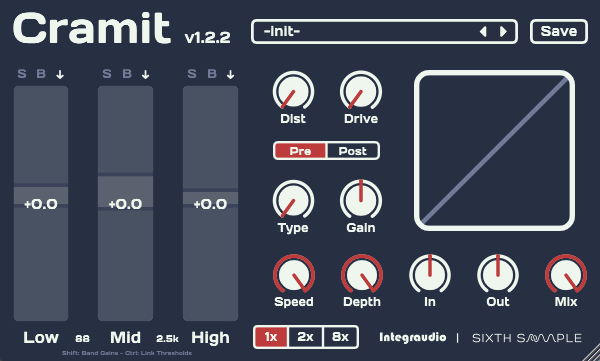This screenshot has height=361, width=600.
Task: Click the v1.2.2 version text
Action: [207, 38]
